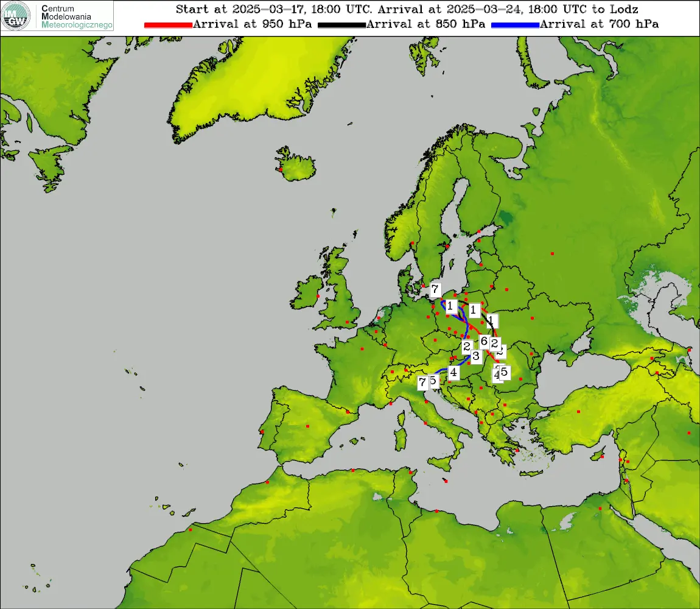Click the day 7 marker over northern Italy

pos(422,382)
